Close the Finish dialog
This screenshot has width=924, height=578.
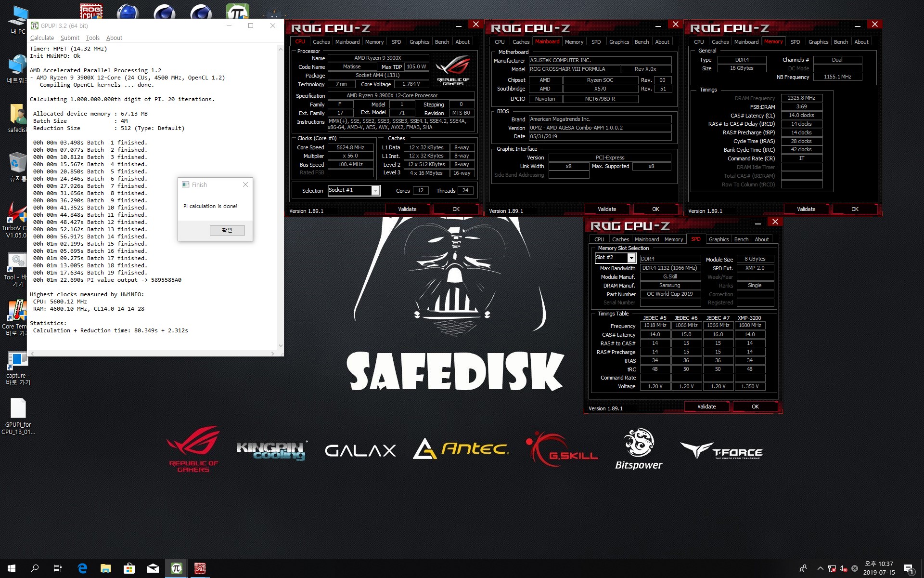tap(245, 184)
